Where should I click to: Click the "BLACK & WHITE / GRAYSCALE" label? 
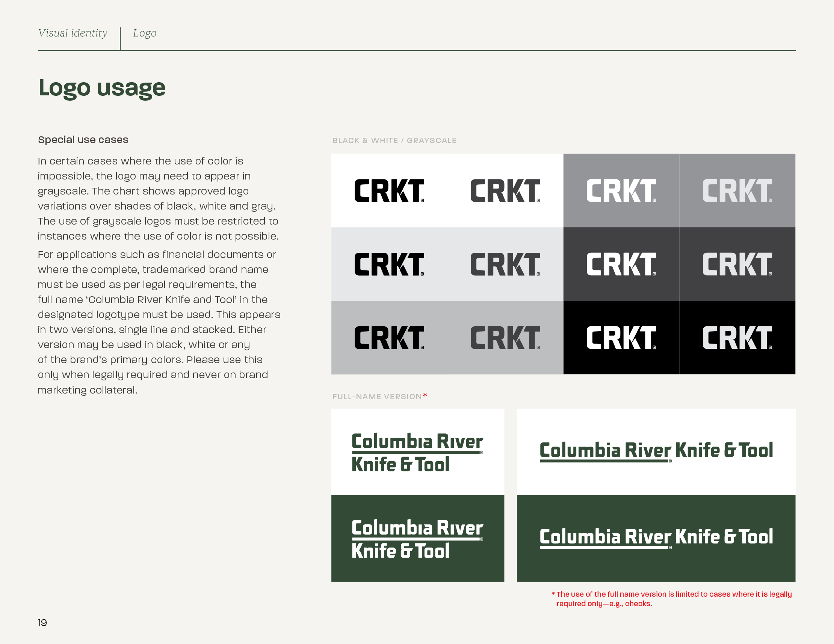click(394, 140)
